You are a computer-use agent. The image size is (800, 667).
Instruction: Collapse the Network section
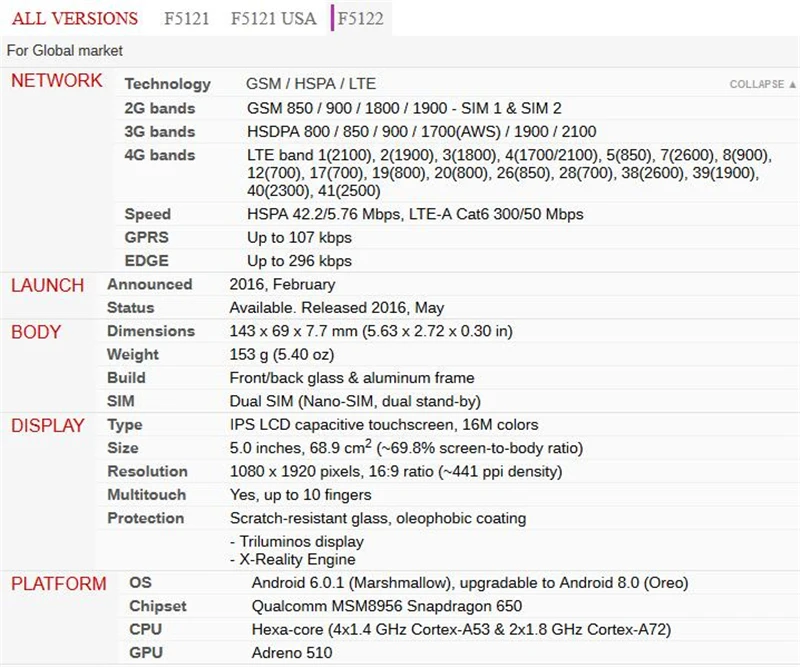762,84
